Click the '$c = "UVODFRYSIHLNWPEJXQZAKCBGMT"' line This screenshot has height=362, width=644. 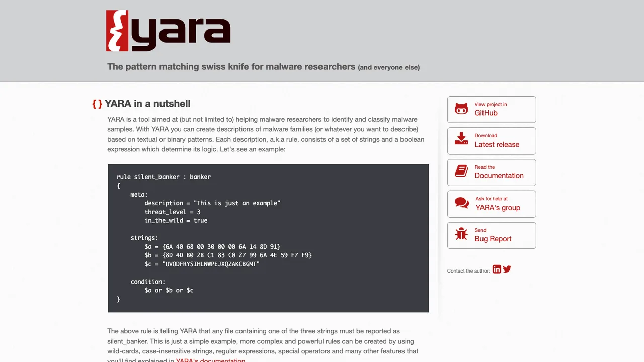202,264
